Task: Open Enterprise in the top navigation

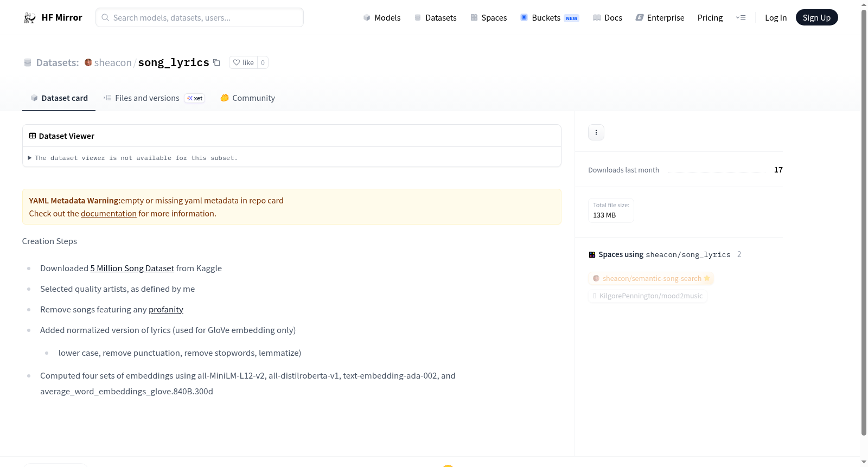Action: [660, 18]
